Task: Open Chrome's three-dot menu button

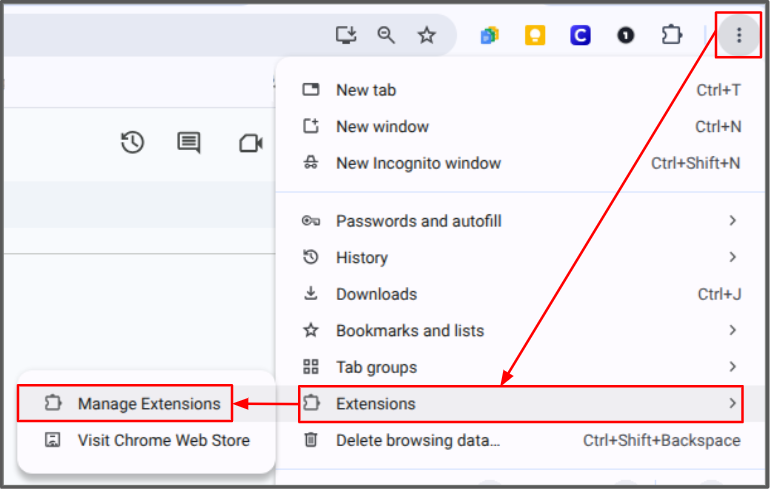Action: tap(739, 35)
